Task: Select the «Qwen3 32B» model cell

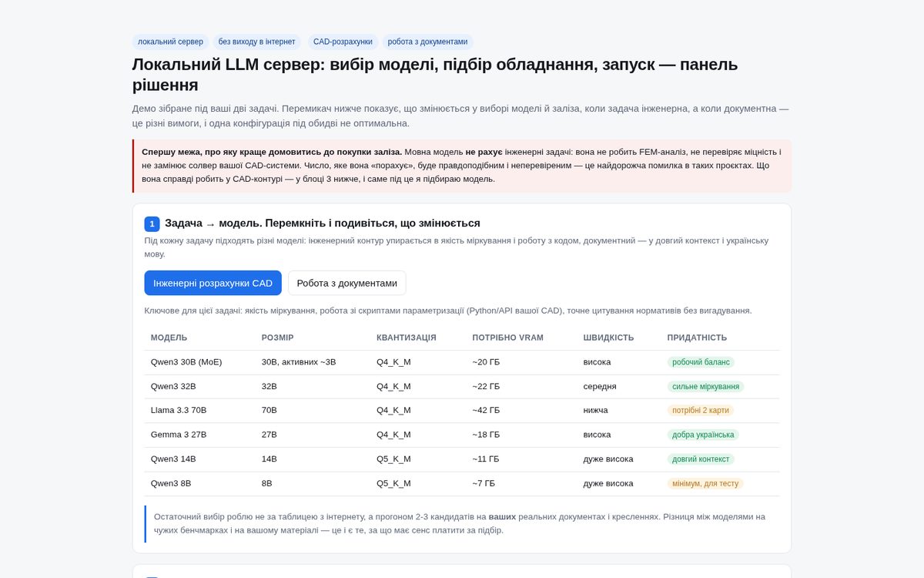Action: pos(173,386)
